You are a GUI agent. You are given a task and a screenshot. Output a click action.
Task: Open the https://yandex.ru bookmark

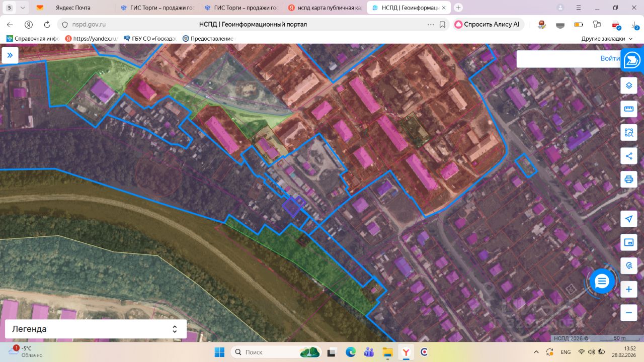[91, 38]
